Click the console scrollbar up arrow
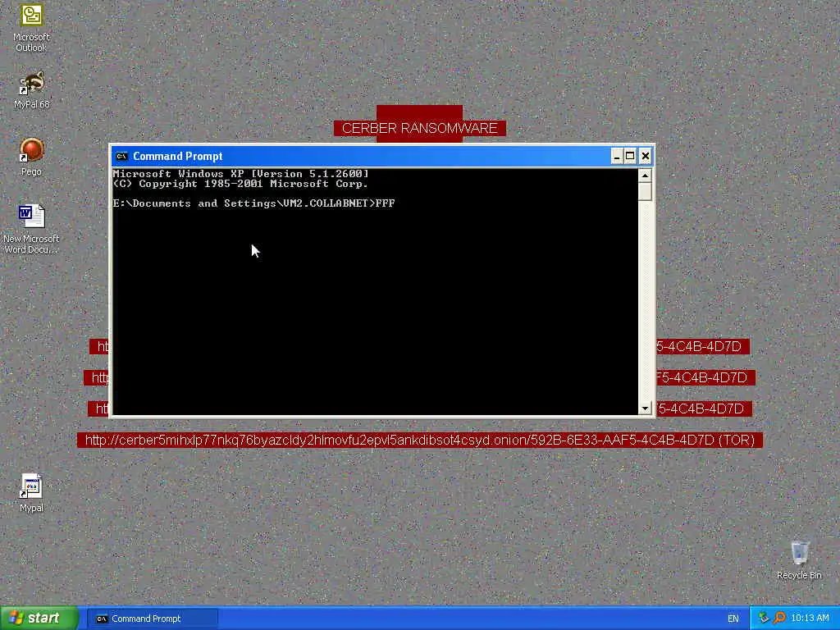 [645, 176]
